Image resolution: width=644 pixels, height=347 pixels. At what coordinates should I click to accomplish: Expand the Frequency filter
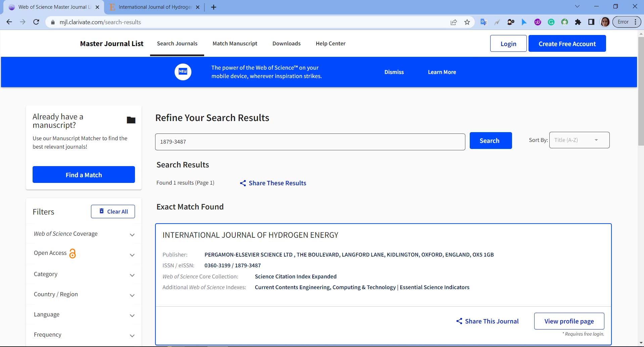tap(84, 335)
